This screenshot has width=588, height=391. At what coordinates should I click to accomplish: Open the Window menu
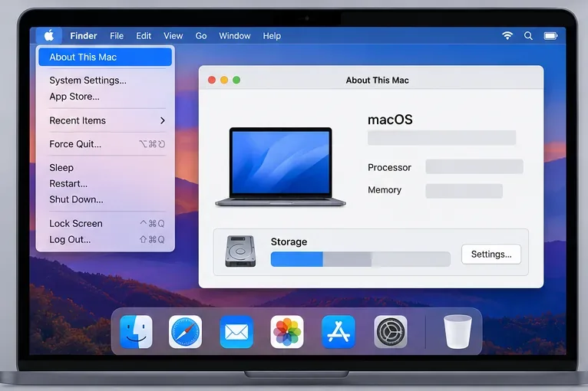pyautogui.click(x=235, y=36)
